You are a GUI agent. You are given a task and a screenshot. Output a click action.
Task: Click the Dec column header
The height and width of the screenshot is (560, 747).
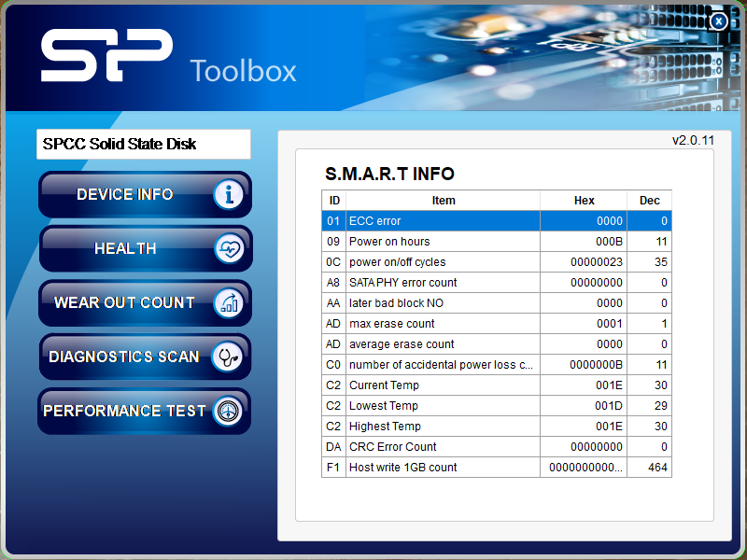click(649, 201)
